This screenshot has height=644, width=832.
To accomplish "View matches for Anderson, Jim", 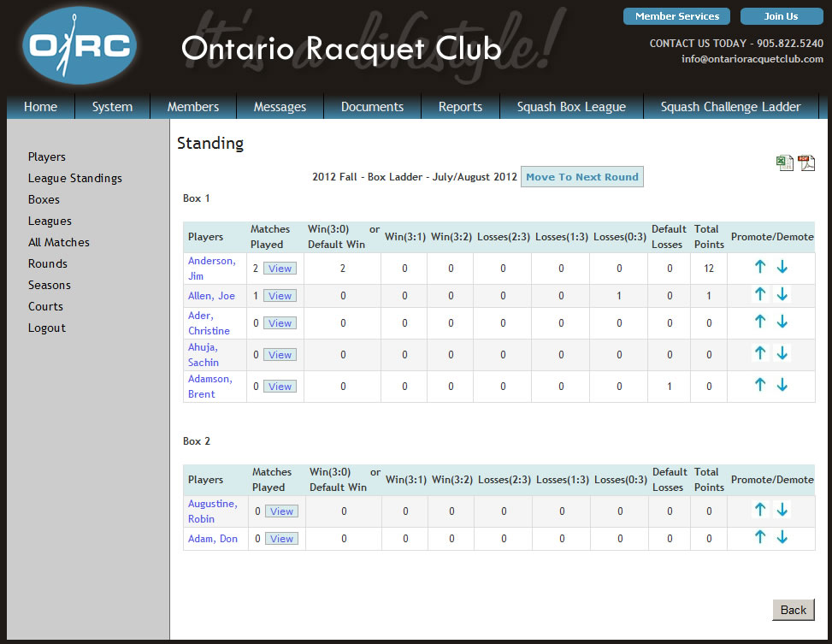I will [280, 269].
